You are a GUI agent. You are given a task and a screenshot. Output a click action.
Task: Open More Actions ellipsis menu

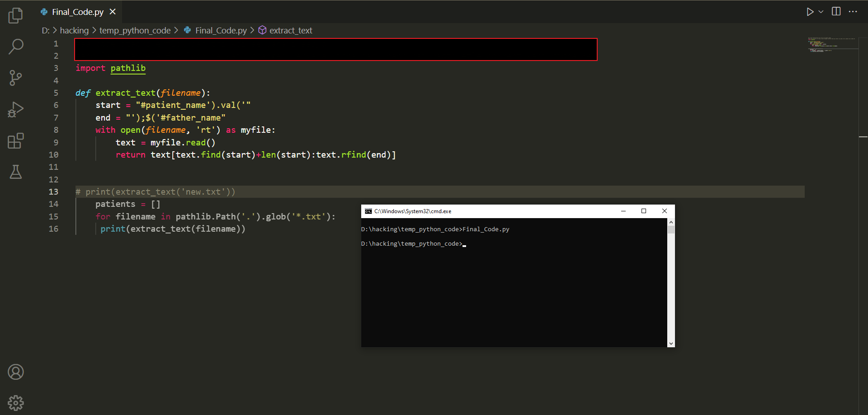click(853, 11)
